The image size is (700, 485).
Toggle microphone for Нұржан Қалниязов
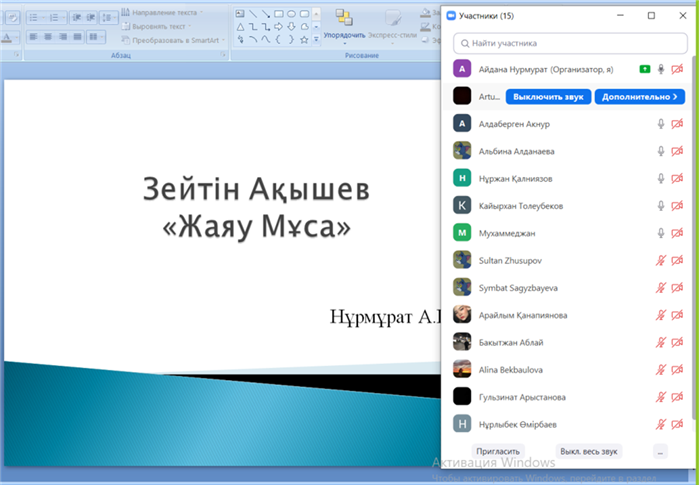tap(660, 178)
